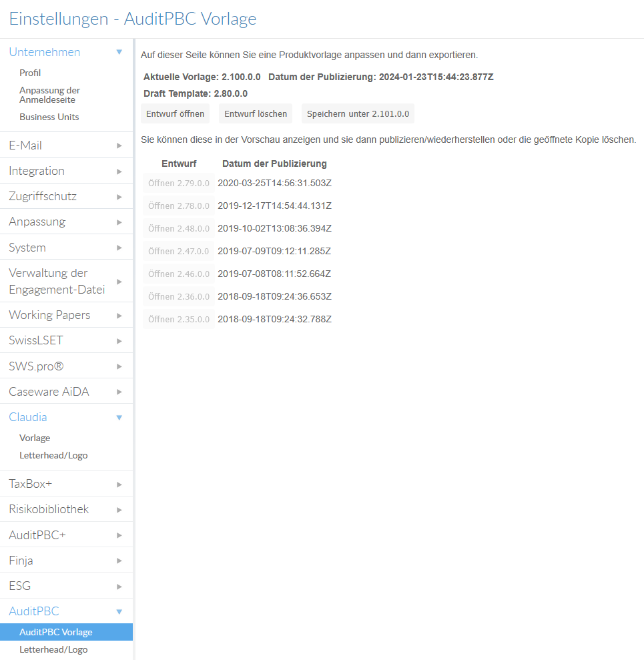Click Öffnen 2.46.0.0 button

[x=178, y=274]
